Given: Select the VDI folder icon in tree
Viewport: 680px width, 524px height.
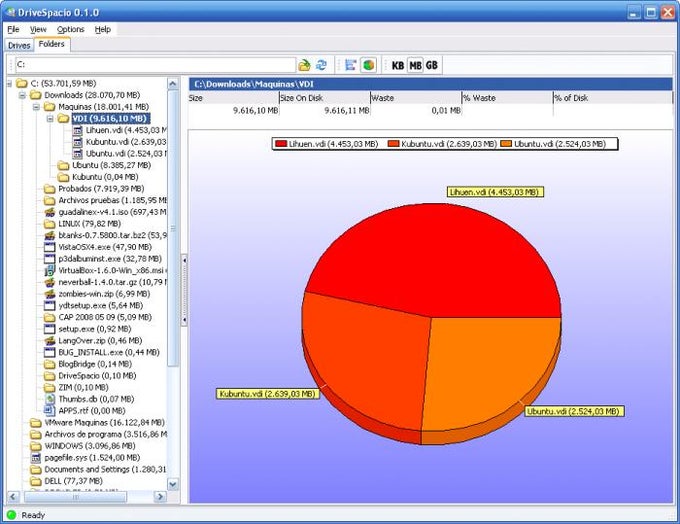Looking at the screenshot, I should click(x=64, y=118).
